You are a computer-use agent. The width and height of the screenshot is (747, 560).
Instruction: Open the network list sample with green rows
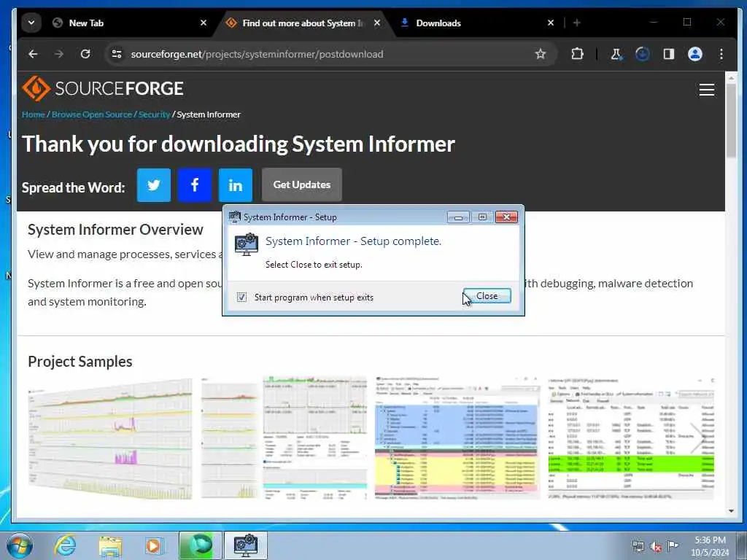[631, 438]
